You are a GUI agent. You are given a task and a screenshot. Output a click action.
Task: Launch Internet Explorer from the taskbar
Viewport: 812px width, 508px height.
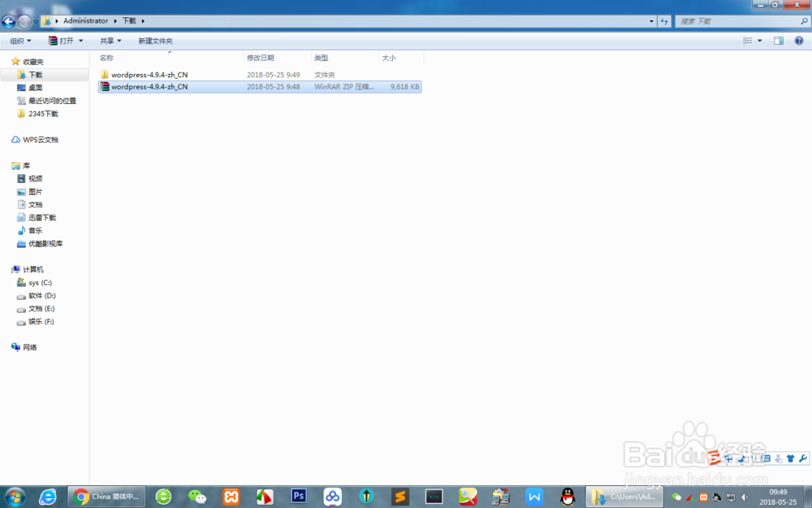[48, 497]
